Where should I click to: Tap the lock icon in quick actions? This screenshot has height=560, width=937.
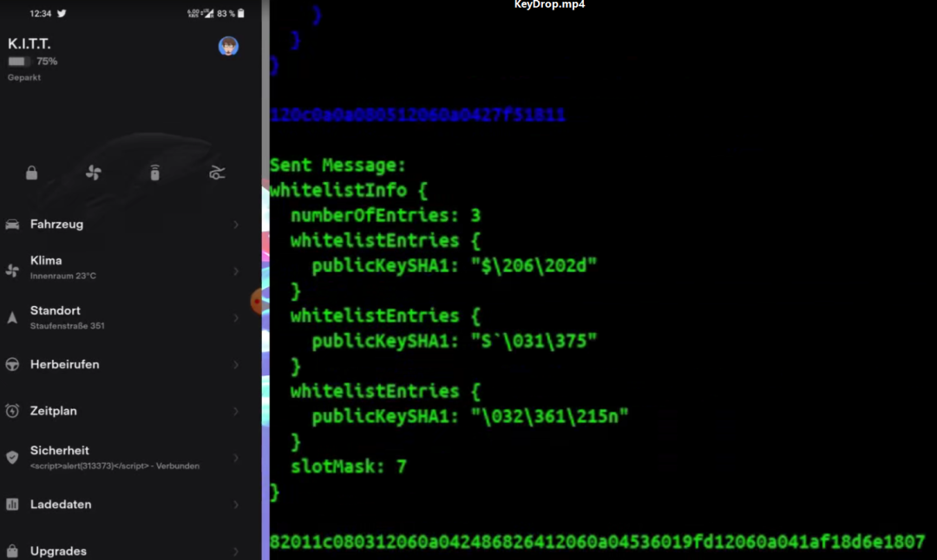[x=32, y=173]
